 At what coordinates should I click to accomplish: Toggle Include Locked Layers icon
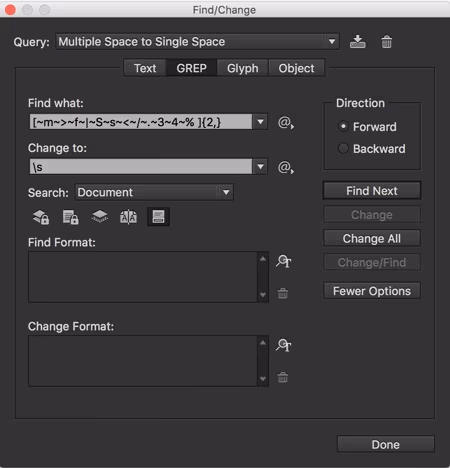(x=41, y=217)
